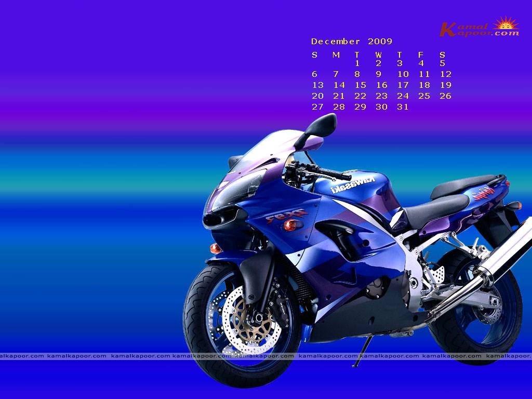Pick December 11 on the calendar
This screenshot has width=532, height=399.
(424, 74)
